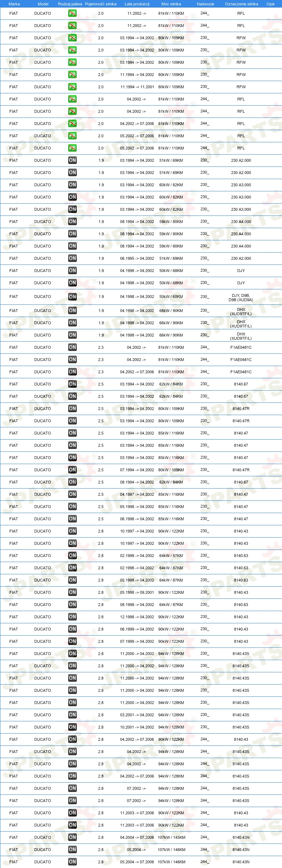The width and height of the screenshot is (282, 868).
Task: Click 8140.63 in the 08.1998 row
Action: click(x=241, y=605)
